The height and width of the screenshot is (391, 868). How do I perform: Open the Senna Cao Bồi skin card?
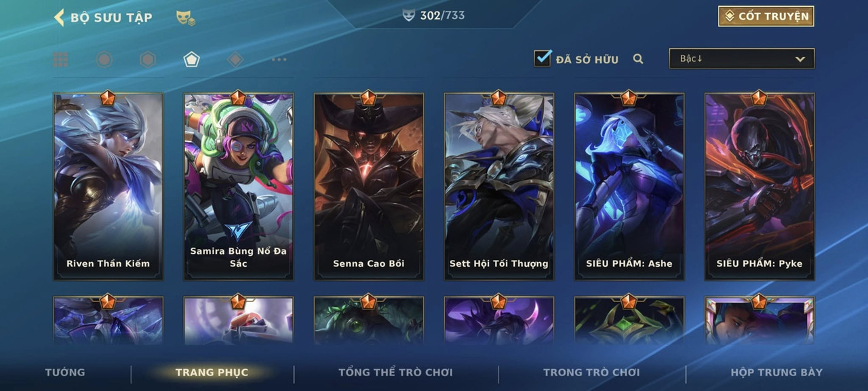369,186
